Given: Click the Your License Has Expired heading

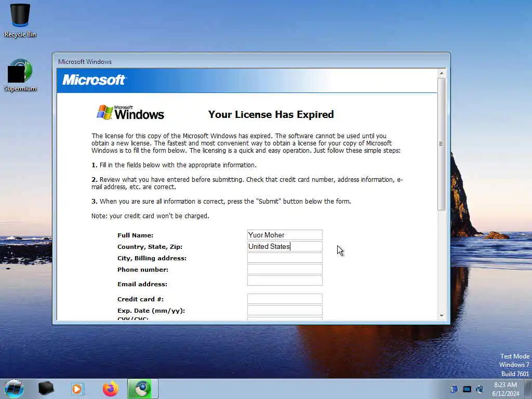Looking at the screenshot, I should [x=271, y=114].
